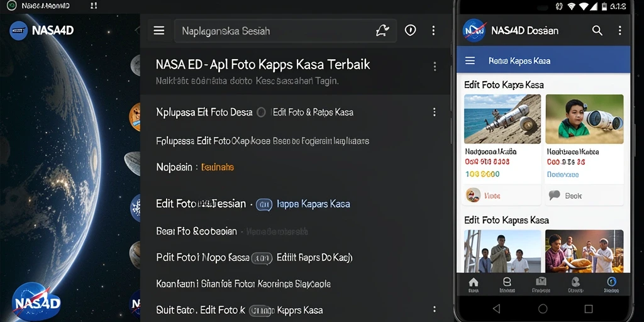Open the telescope-on-beach thumbnail on the phone
This screenshot has height=322, width=644.
[502, 119]
